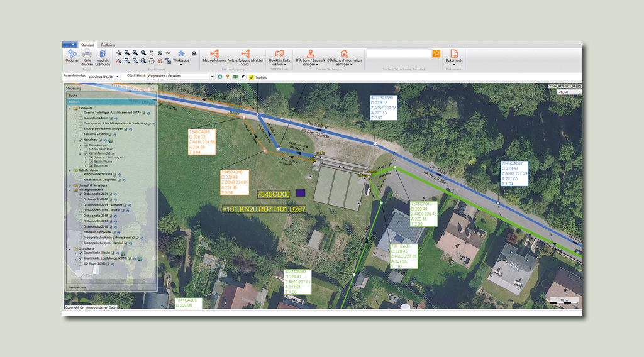This screenshot has height=357, width=644.
Task: Uncheck the Kanalnetz layer checkbox
Action: (80, 140)
